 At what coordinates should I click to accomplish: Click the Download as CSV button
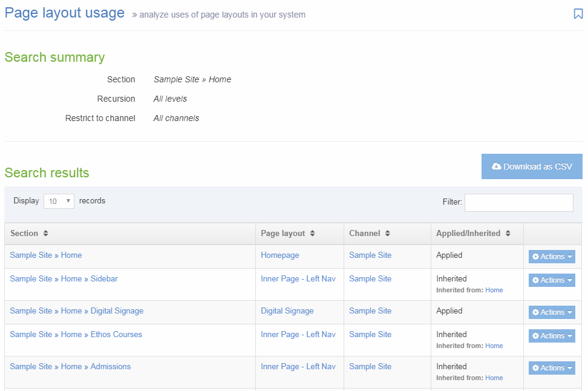pos(532,166)
